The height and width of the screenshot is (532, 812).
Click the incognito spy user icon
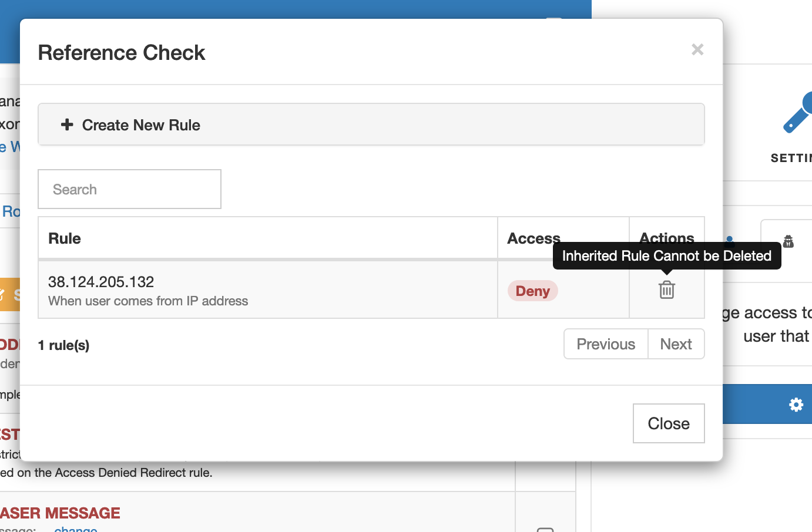[x=787, y=241]
